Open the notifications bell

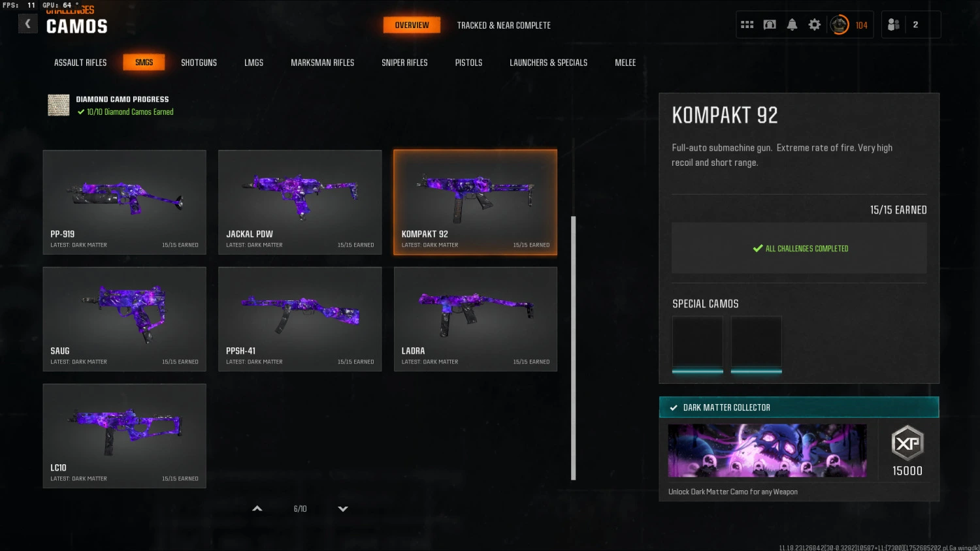click(792, 25)
